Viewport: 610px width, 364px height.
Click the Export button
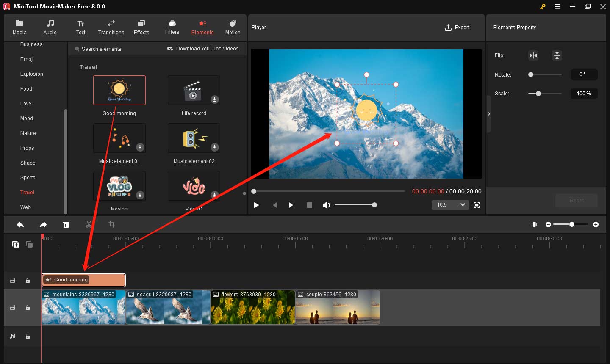coord(457,28)
